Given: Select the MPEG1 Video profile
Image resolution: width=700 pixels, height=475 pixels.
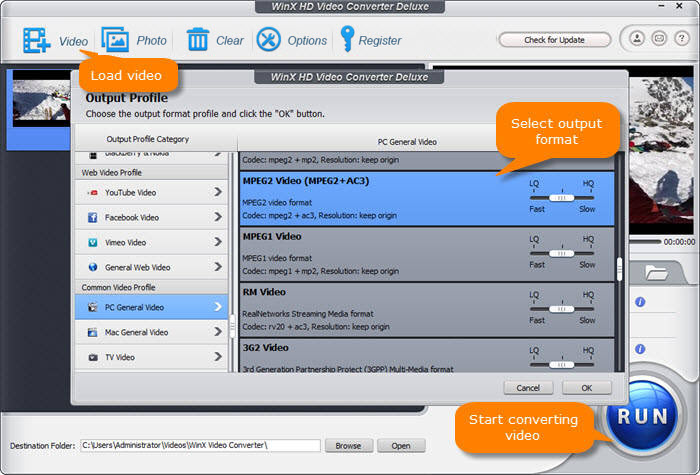Looking at the screenshot, I should coord(427,254).
